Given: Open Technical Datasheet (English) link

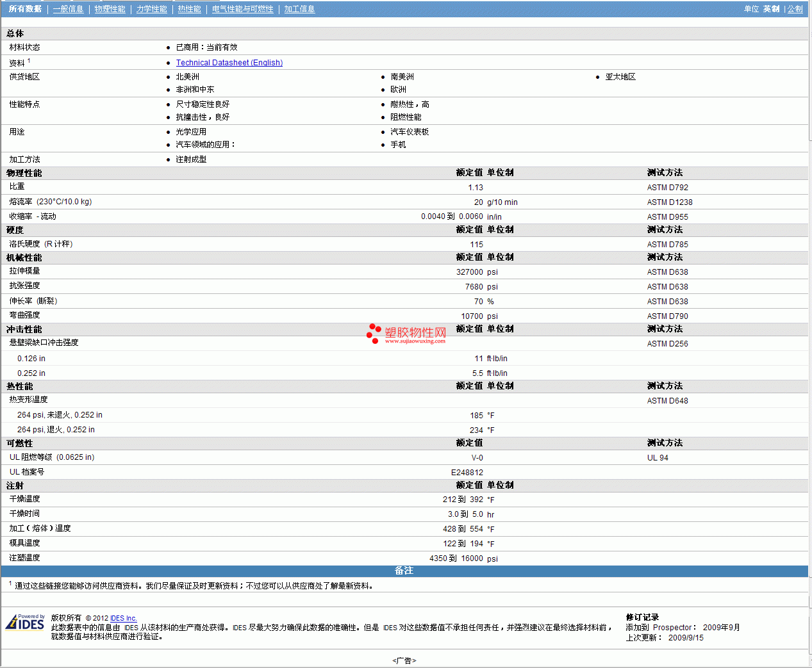Looking at the screenshot, I should coord(229,63).
